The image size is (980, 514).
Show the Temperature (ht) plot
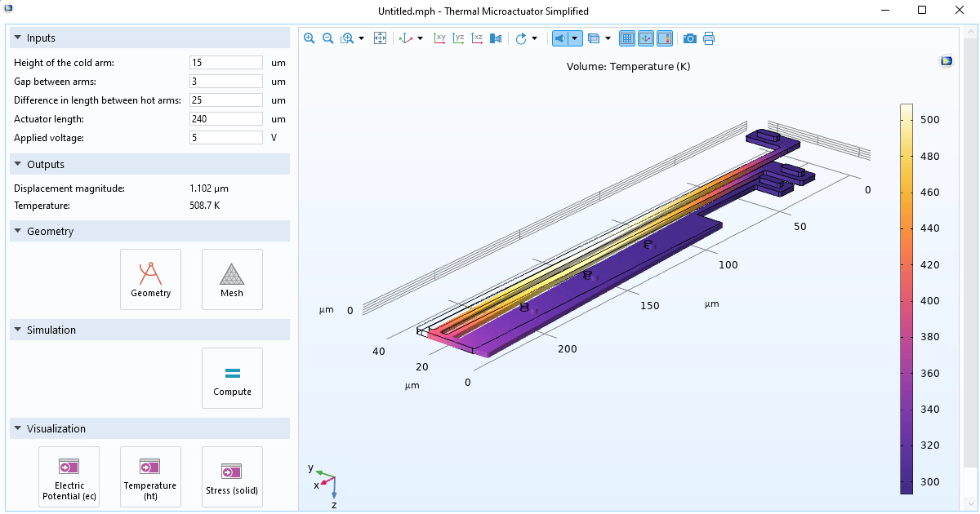coord(150,476)
